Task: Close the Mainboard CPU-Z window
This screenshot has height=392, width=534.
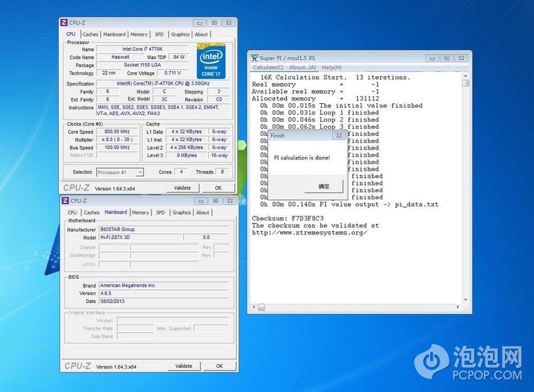Action: (x=230, y=201)
